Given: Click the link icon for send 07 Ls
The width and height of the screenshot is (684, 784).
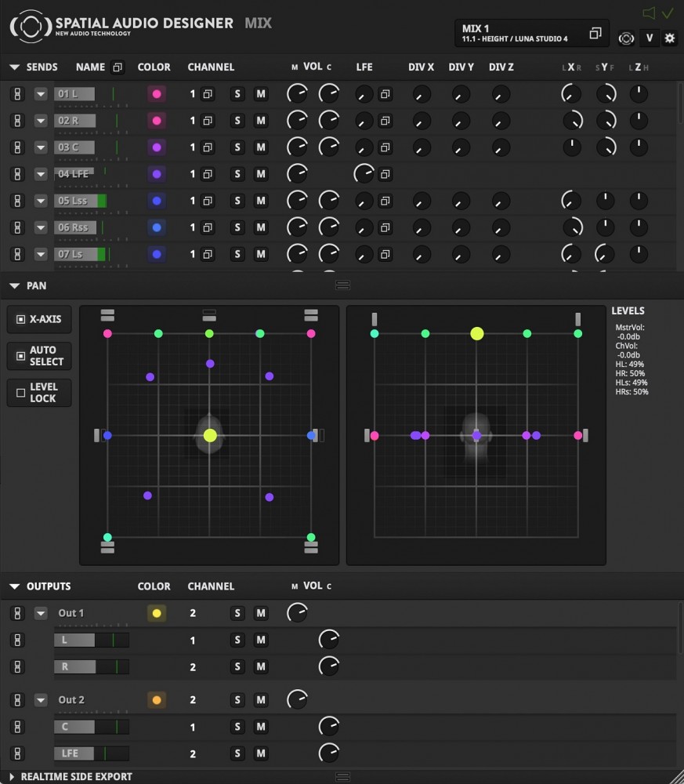Looking at the screenshot, I should point(17,255).
